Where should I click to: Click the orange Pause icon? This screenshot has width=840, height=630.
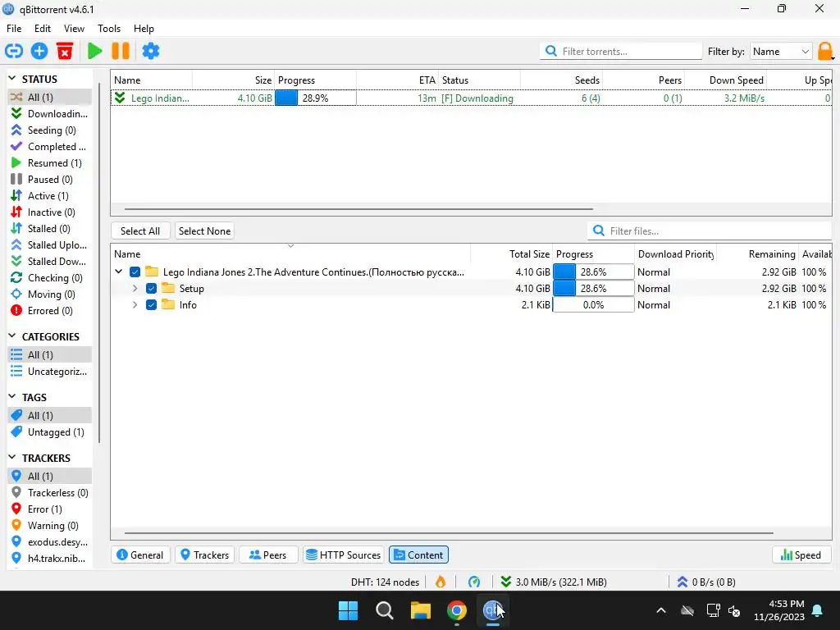121,52
